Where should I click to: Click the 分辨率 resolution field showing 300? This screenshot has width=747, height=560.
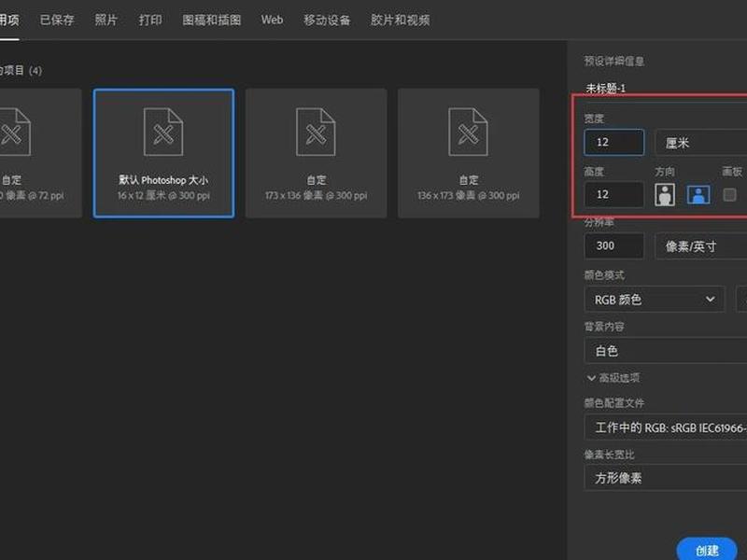click(614, 245)
